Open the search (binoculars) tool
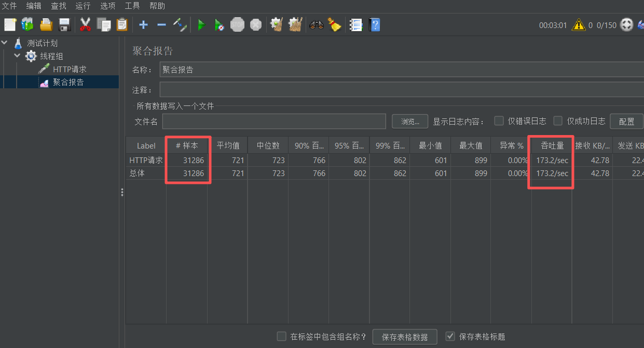The image size is (644, 348). [317, 24]
